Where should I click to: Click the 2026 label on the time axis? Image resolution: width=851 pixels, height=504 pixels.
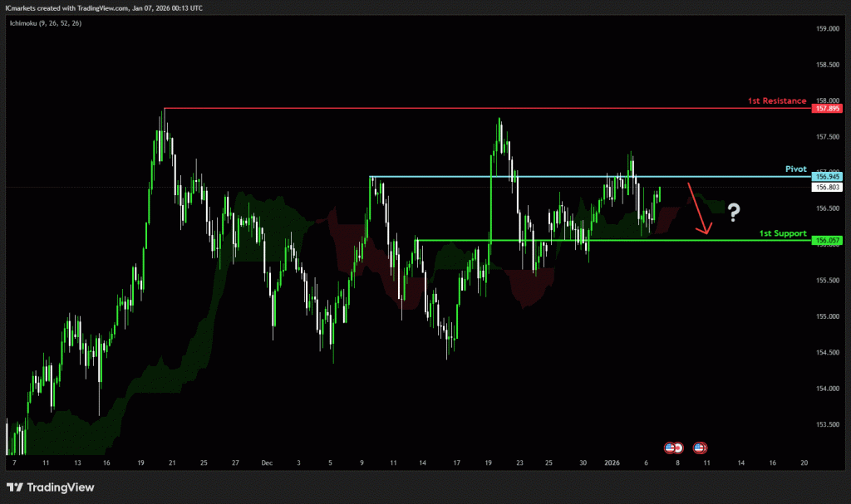612,462
